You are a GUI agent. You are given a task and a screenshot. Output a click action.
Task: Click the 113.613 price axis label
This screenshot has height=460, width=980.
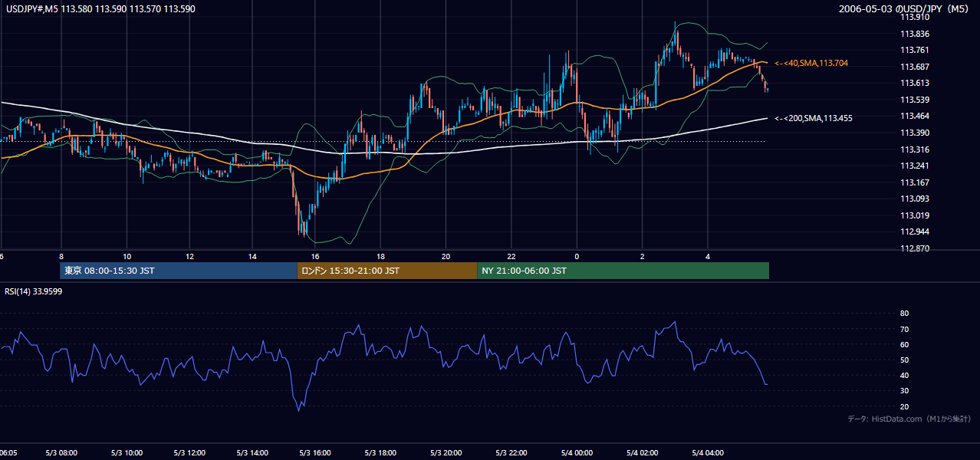pos(915,83)
